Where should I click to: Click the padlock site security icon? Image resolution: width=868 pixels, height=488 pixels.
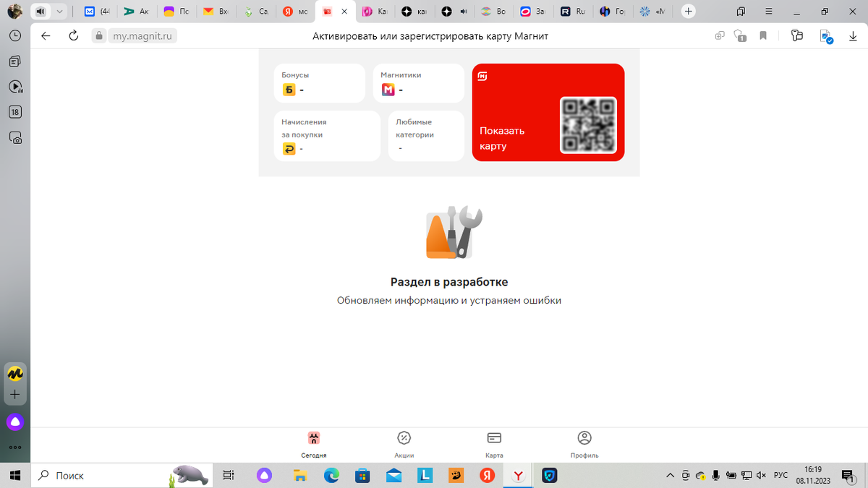98,35
